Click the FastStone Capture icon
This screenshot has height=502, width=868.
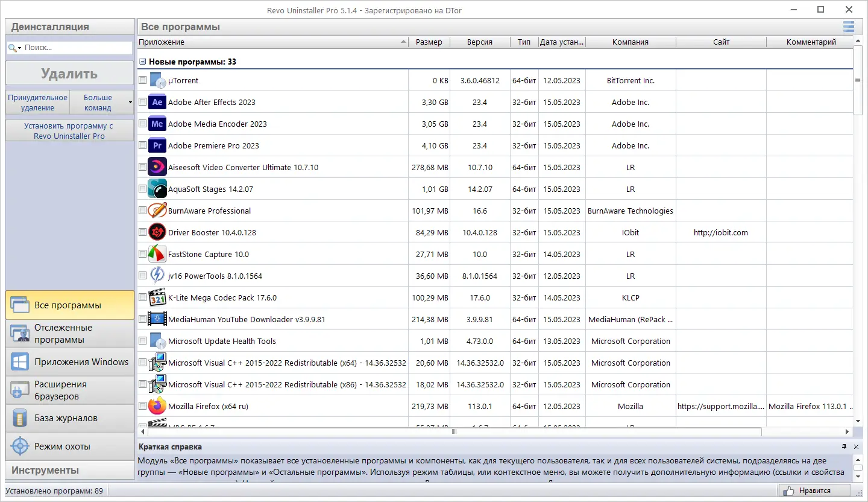pos(157,254)
